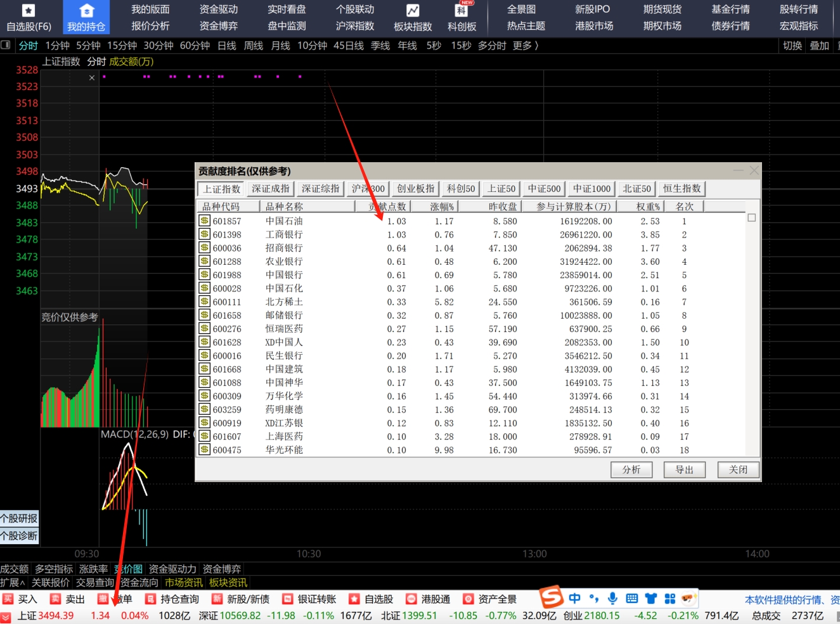This screenshot has width=840, height=624.
Task: Switch to 恒生指数 tab
Action: click(x=682, y=189)
